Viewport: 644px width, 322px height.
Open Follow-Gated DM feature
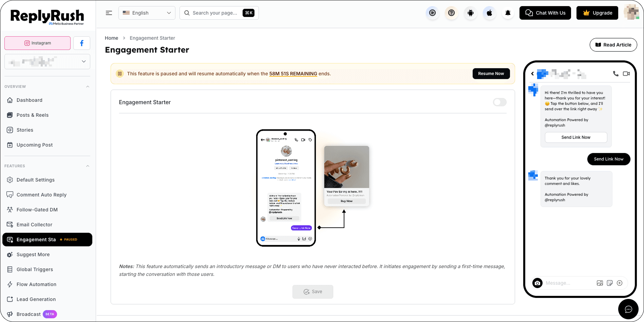[48, 210]
